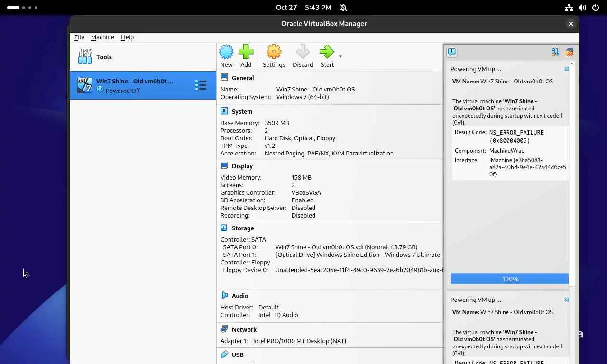The height and width of the screenshot is (364, 607).
Task: Click the volume speaker icon in top bar
Action: point(582,8)
